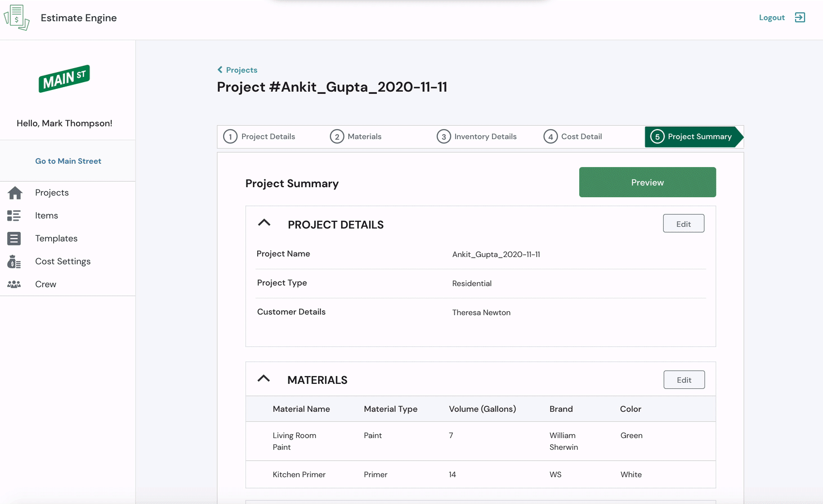Click the logout arrow icon

point(800,17)
